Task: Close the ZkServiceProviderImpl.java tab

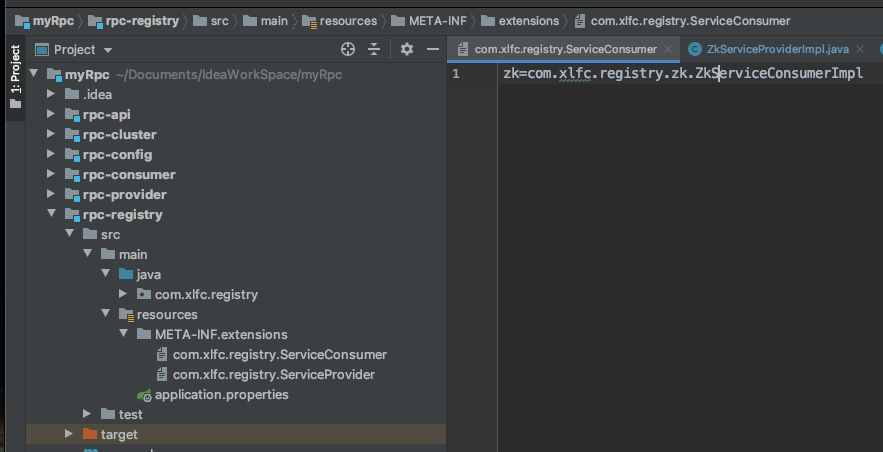Action: pos(860,50)
